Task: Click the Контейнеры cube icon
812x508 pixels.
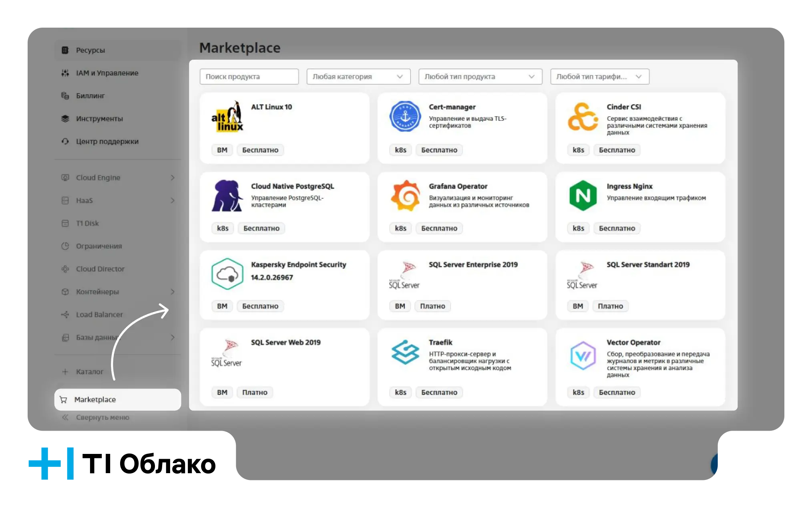Action: [x=65, y=292]
